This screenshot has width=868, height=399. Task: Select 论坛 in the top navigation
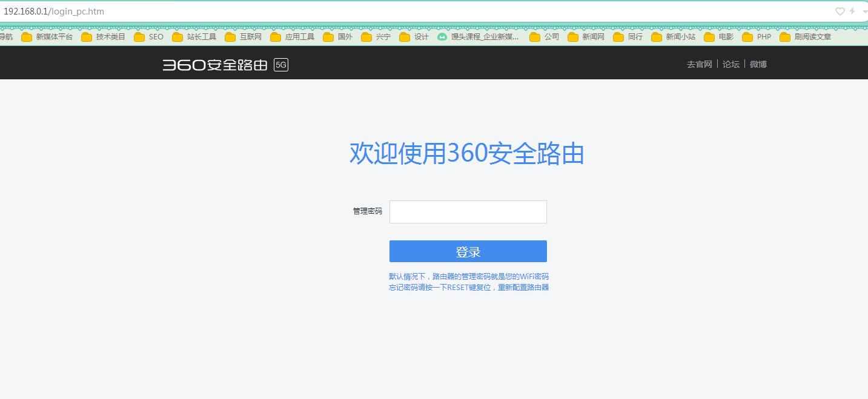[731, 64]
